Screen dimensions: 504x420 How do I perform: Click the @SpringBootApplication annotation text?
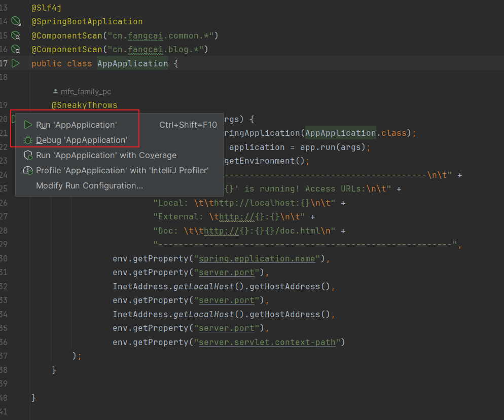coord(87,21)
